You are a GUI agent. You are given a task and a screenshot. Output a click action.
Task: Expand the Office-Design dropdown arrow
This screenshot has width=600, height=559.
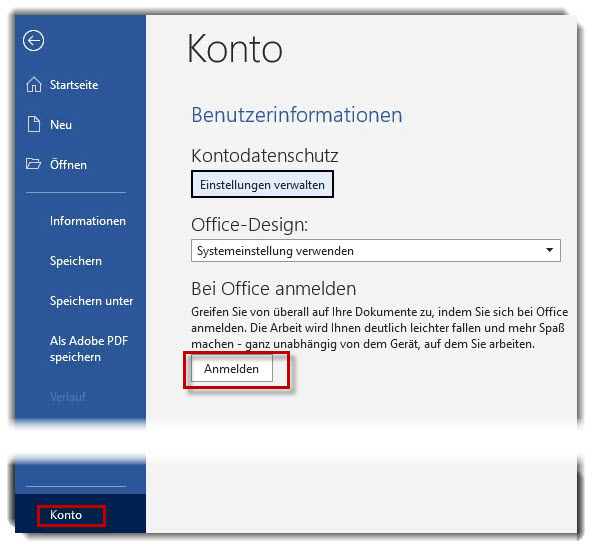coord(549,251)
